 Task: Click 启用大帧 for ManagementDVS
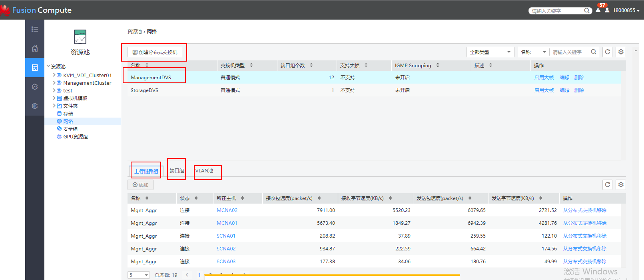(x=544, y=78)
